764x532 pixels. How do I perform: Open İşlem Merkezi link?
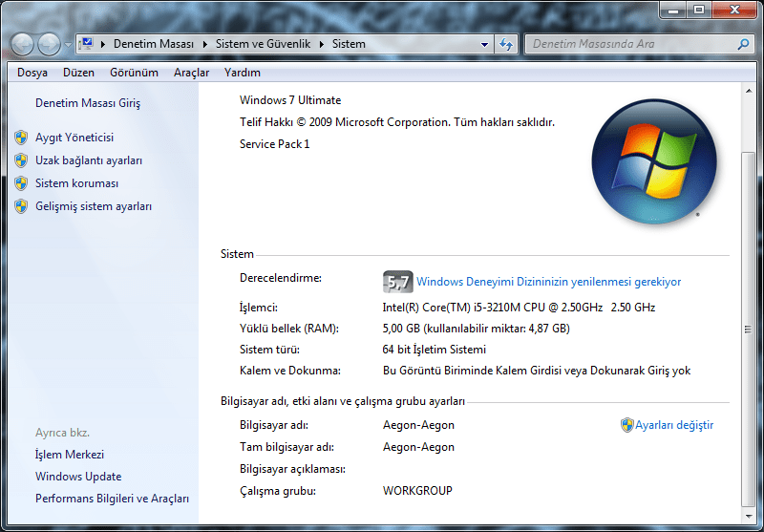(x=70, y=455)
